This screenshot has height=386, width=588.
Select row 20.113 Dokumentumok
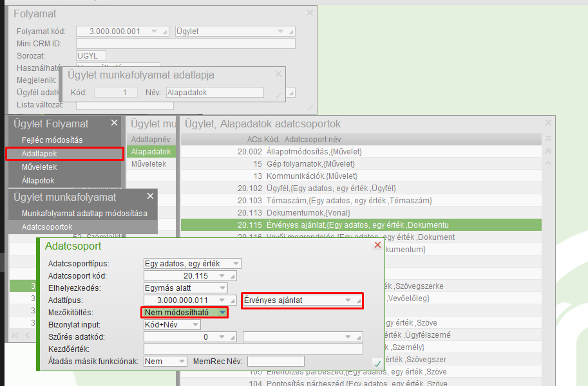[x=361, y=212]
